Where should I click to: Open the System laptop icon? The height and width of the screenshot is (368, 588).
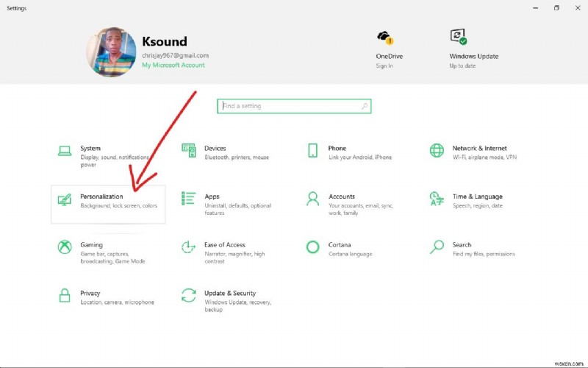pos(65,151)
